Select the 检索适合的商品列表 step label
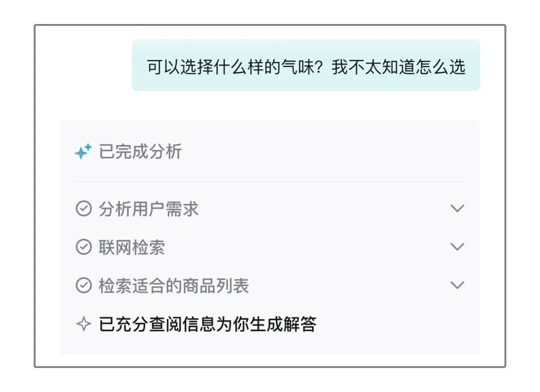 click(x=173, y=286)
